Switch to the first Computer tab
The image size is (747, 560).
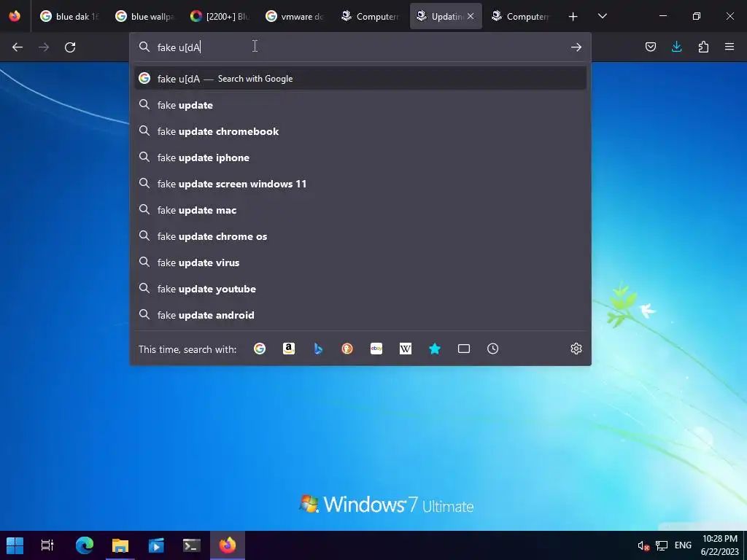(x=371, y=16)
